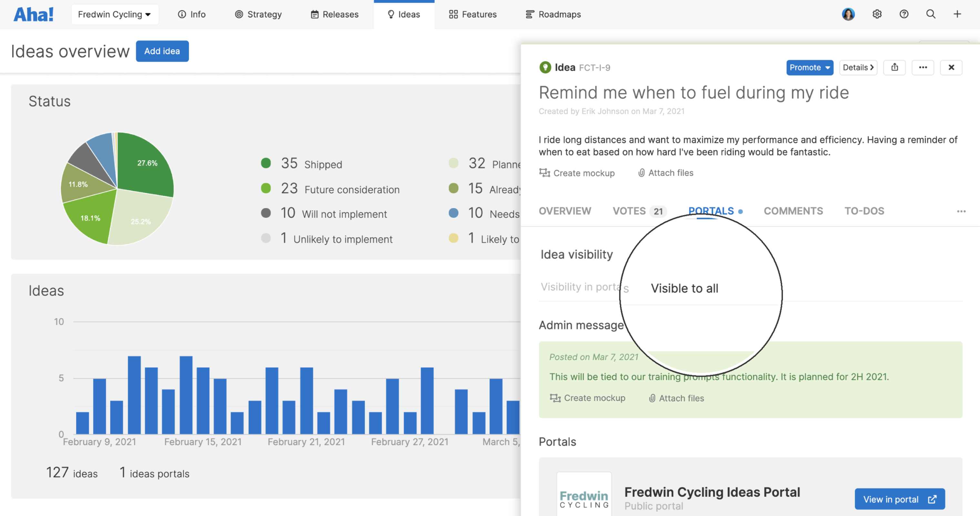The image size is (980, 516).
Task: Open the Fredwin Cycling workspace dropdown
Action: (x=115, y=14)
